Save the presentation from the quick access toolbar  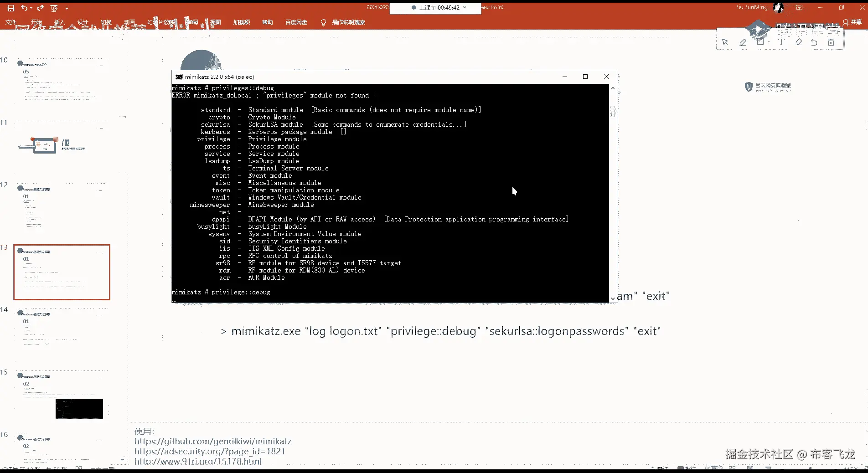pos(11,8)
